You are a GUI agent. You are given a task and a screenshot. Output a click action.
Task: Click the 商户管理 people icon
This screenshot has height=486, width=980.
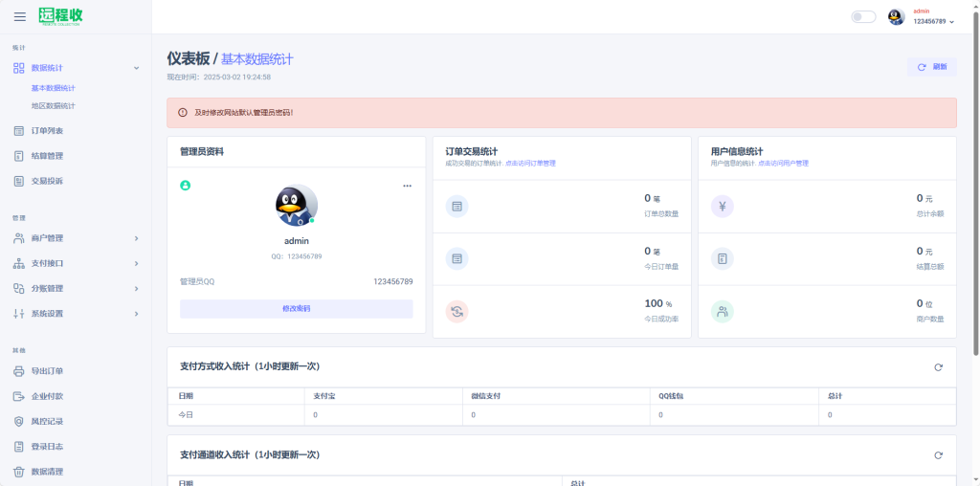pos(19,238)
